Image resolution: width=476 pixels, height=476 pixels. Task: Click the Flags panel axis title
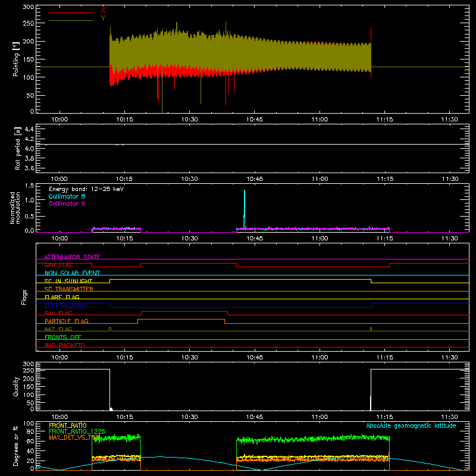click(24, 297)
